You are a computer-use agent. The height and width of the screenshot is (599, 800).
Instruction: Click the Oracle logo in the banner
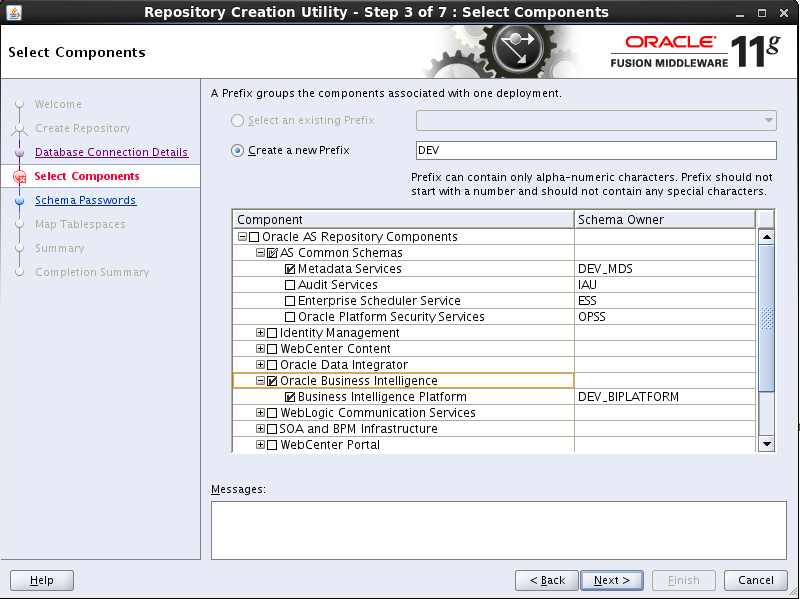pos(668,42)
